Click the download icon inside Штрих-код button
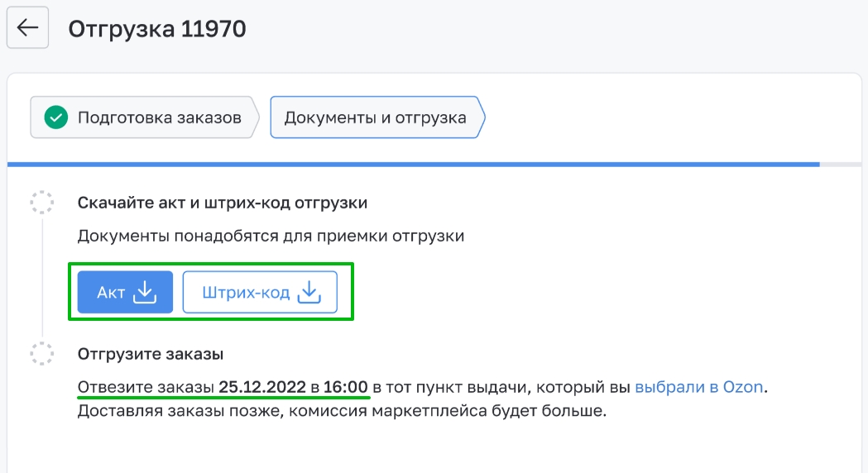 [309, 292]
